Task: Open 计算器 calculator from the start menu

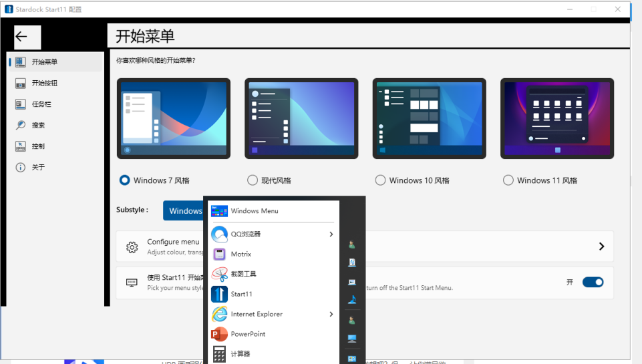Action: [273, 354]
